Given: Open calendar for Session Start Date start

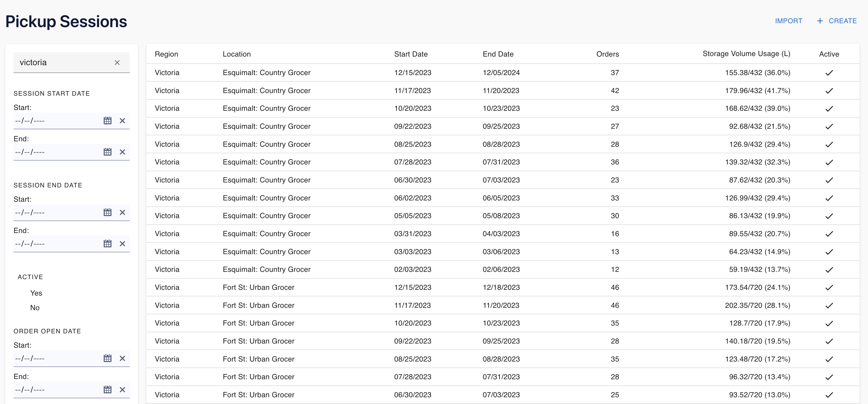Looking at the screenshot, I should click(108, 121).
